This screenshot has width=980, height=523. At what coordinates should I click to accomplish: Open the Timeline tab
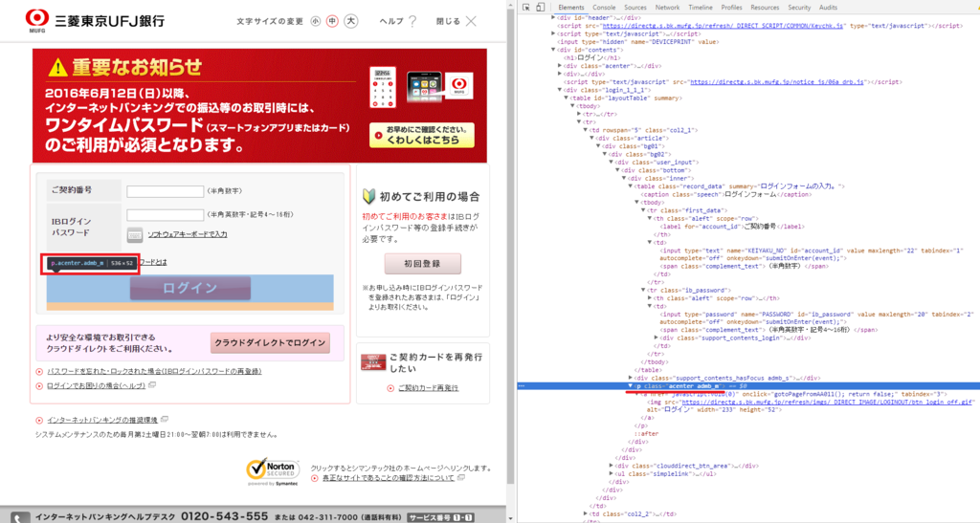pos(701,8)
